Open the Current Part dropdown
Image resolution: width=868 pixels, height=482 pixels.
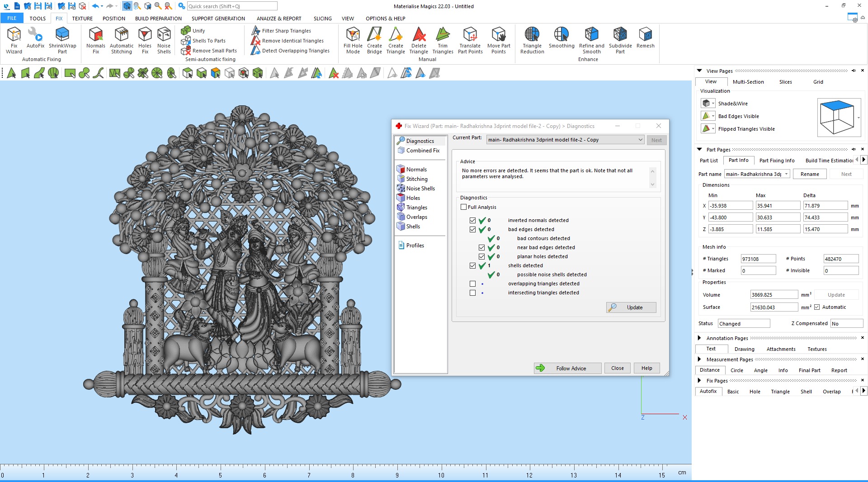pos(565,140)
